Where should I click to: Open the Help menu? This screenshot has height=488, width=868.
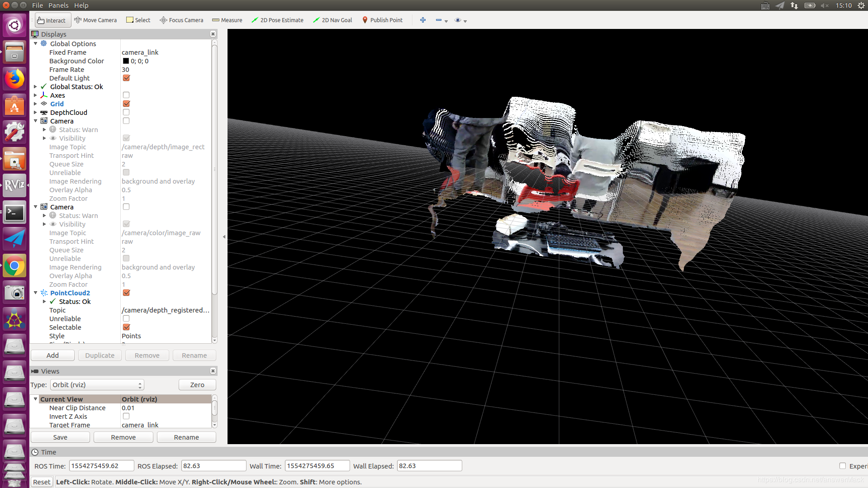coord(81,5)
